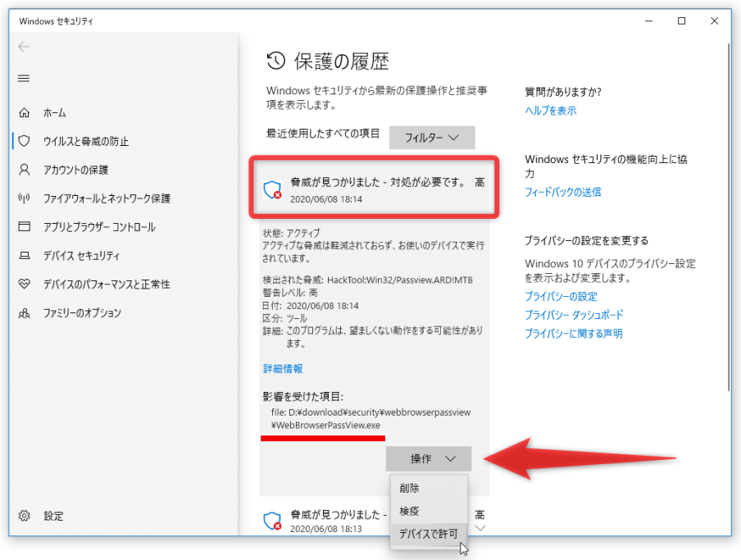Image resolution: width=741 pixels, height=560 pixels.
Task: Open デバイスのパフォーマンスと正常性 section
Action: pos(107,285)
